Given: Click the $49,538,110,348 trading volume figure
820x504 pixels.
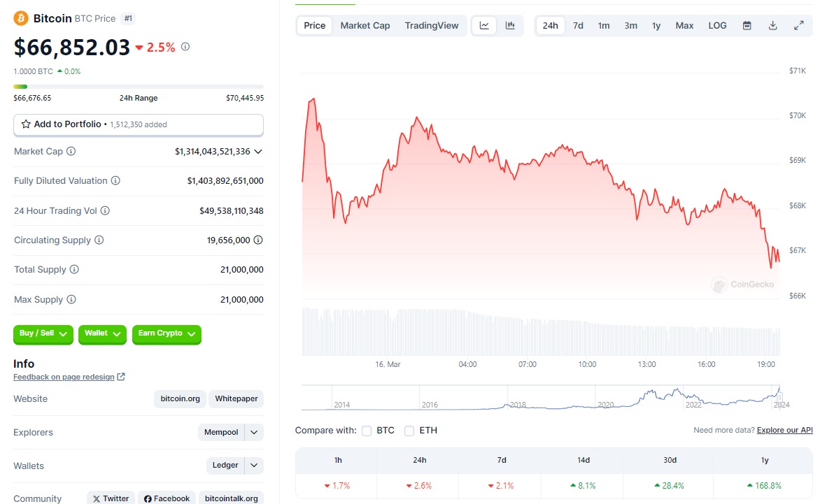Looking at the screenshot, I should pyautogui.click(x=232, y=211).
